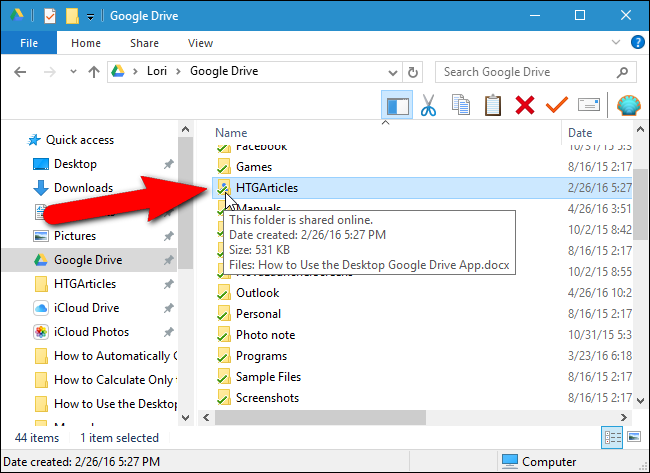Expand the ribbon with the chevron
This screenshot has height=473, width=650.
tap(616, 42)
